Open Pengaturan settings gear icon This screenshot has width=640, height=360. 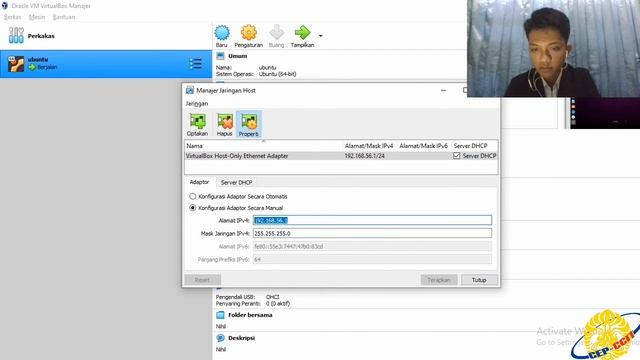click(249, 33)
